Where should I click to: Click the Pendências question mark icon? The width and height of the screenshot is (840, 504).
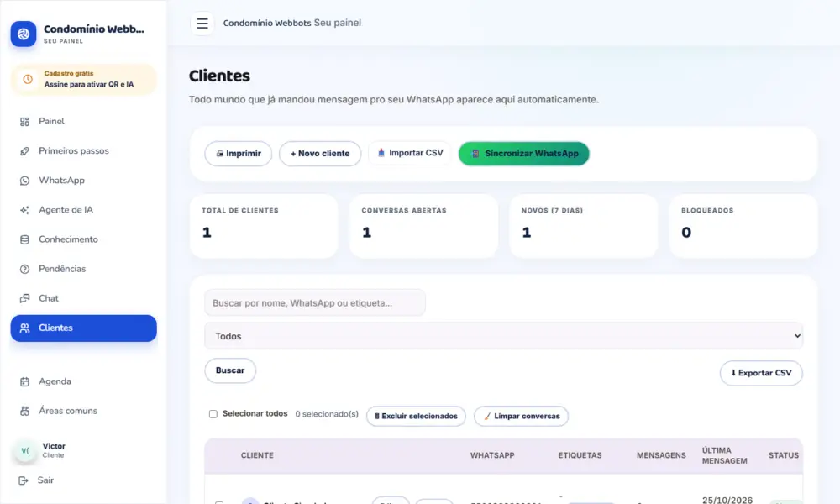click(x=24, y=269)
